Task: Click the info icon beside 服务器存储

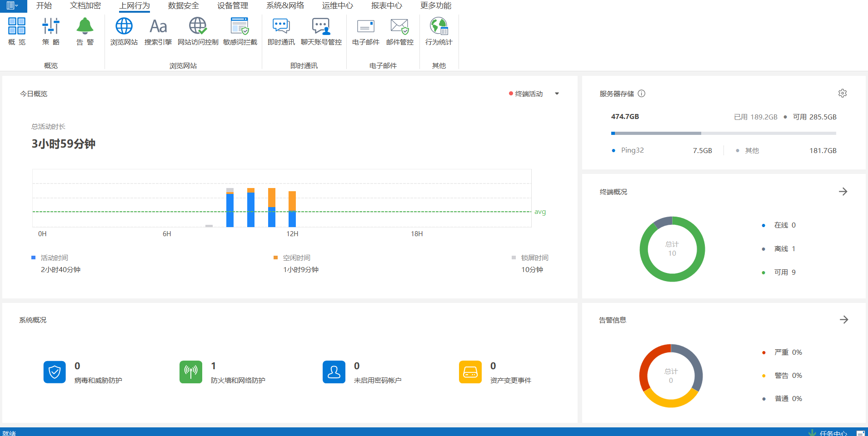Action: point(641,94)
